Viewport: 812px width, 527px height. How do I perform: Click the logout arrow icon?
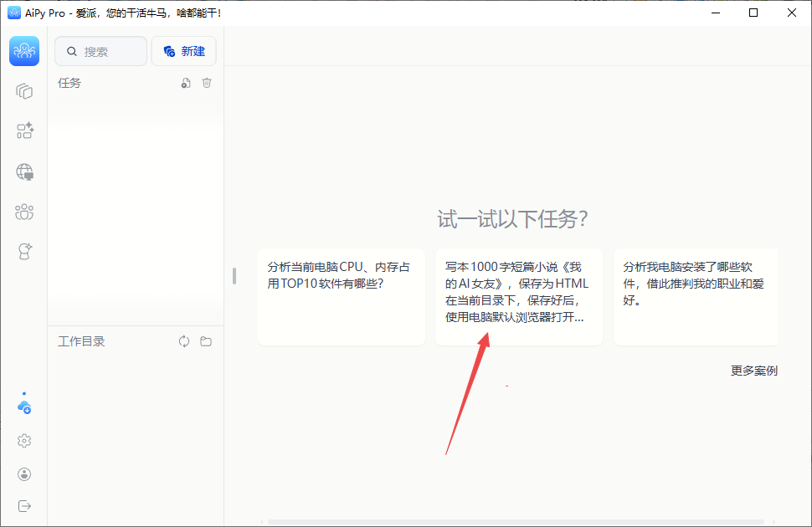point(24,506)
